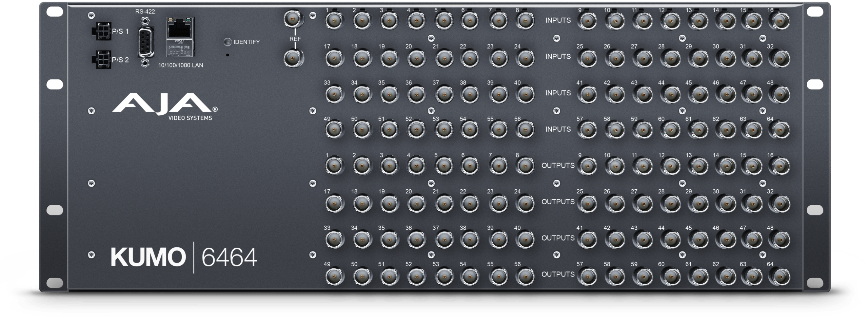Select the Output 8 BNC connector
This screenshot has height=323, width=868.
click(x=525, y=166)
